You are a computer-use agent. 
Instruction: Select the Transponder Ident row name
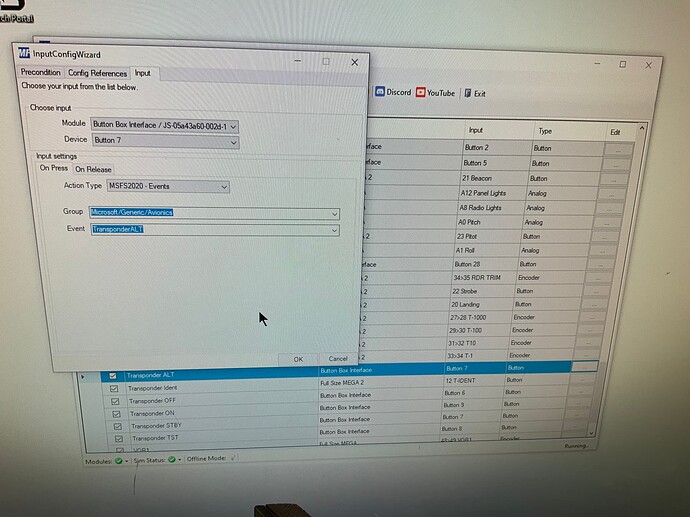tap(153, 388)
